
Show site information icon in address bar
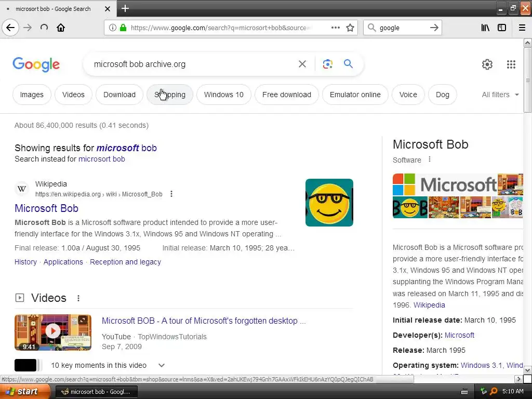113,28
